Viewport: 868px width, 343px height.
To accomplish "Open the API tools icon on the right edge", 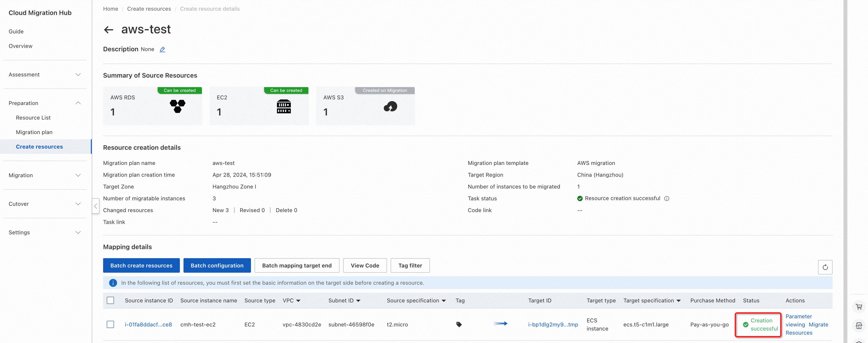I will [x=859, y=326].
